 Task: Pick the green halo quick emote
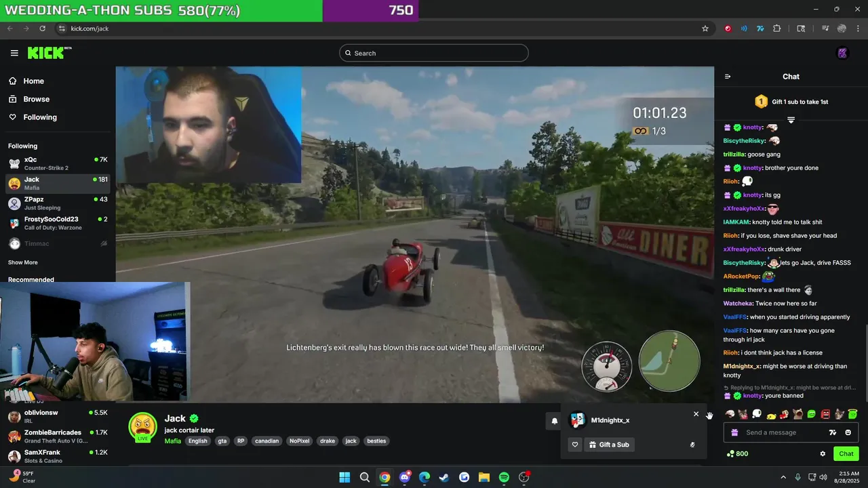click(852, 414)
